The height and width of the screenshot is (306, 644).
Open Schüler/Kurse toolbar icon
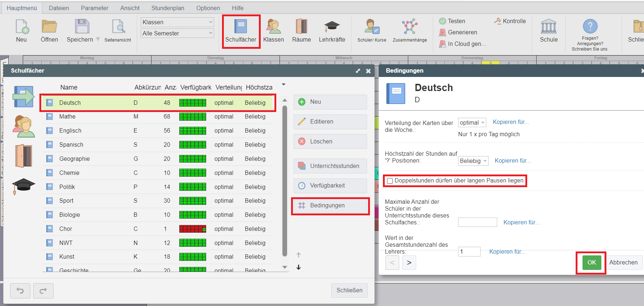(372, 27)
